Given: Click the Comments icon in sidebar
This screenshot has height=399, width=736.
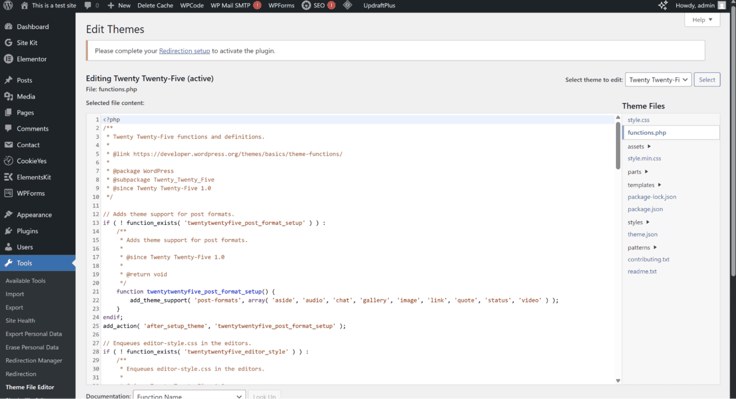Looking at the screenshot, I should click(8, 129).
